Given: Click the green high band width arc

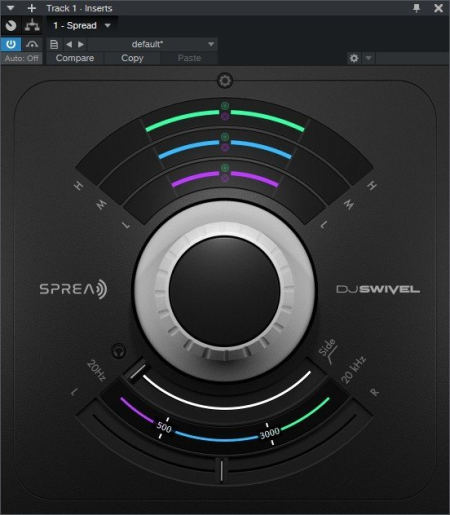Looking at the screenshot, I should [183, 117].
